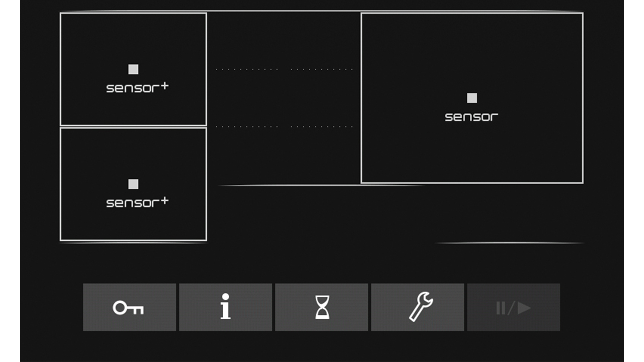This screenshot has width=644, height=362.
Task: Tap the square indicator in the upper-left sensor+ zone
Action: click(133, 69)
